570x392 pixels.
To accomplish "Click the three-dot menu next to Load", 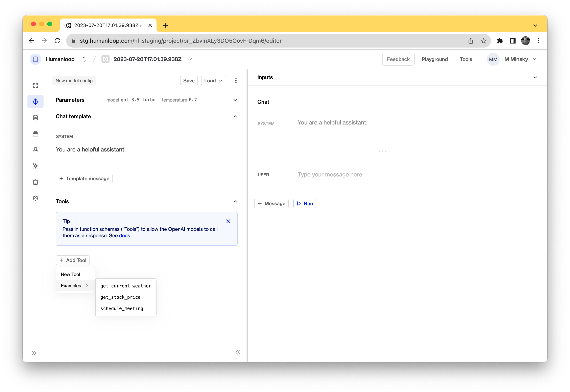I will click(x=236, y=81).
